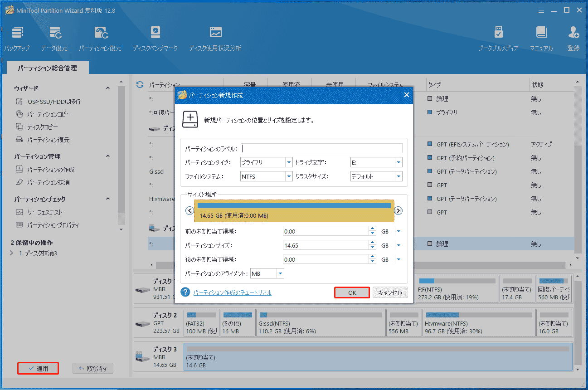Start ディスクベンチマーク disk benchmark
The height and width of the screenshot is (390, 588).
coord(156,38)
